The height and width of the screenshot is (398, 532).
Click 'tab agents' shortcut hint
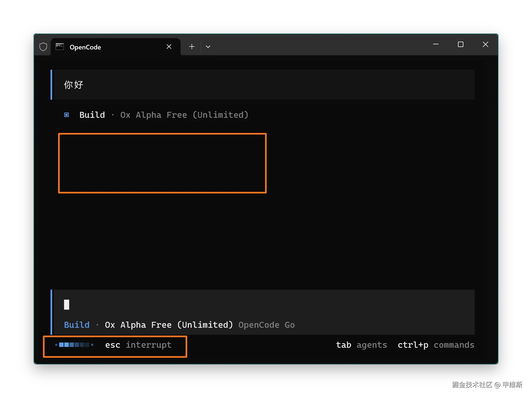pos(362,345)
